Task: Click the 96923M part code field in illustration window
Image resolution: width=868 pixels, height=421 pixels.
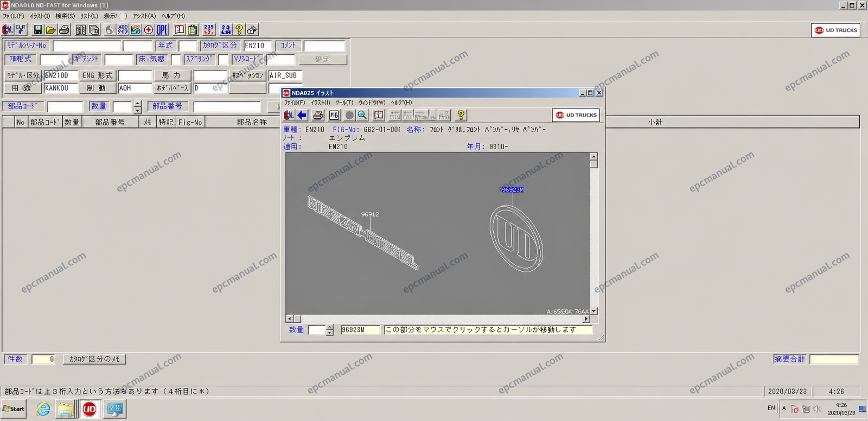Action: [x=360, y=330]
